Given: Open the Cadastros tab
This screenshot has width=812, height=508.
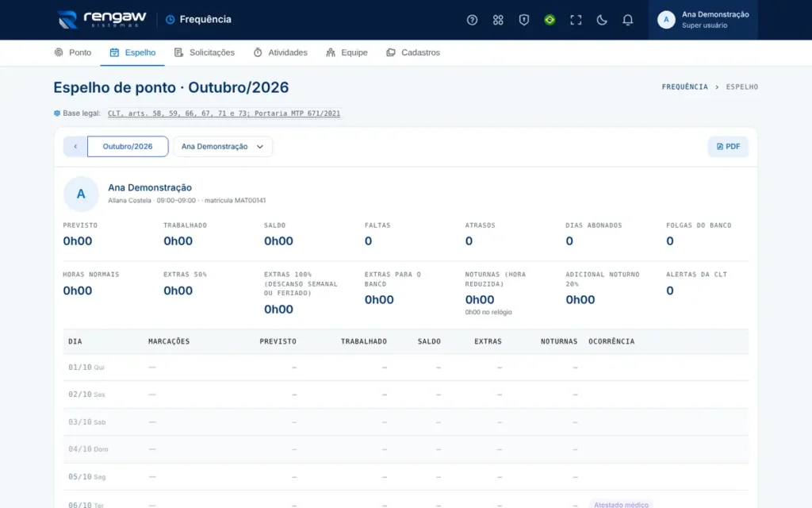Looking at the screenshot, I should coord(413,52).
